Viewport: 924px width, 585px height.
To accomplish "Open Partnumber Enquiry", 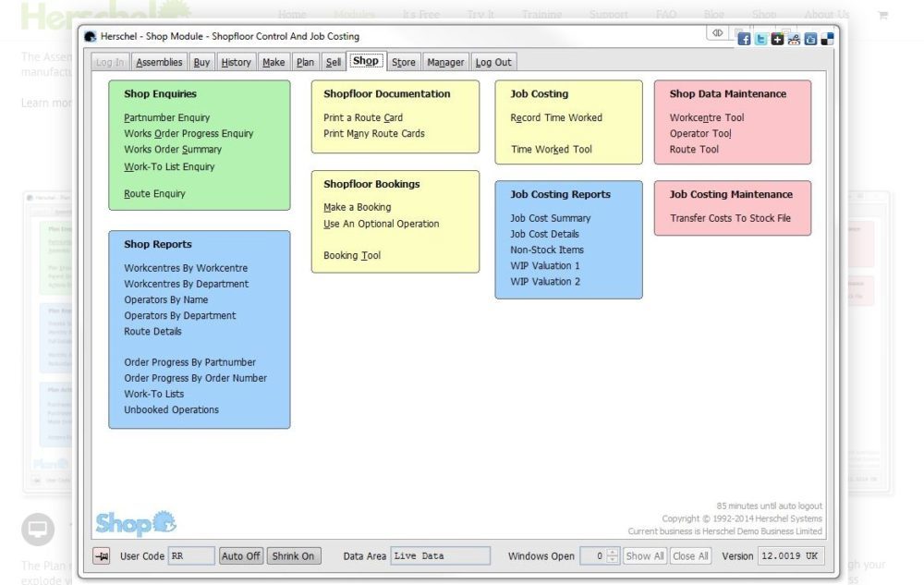I will tap(167, 117).
